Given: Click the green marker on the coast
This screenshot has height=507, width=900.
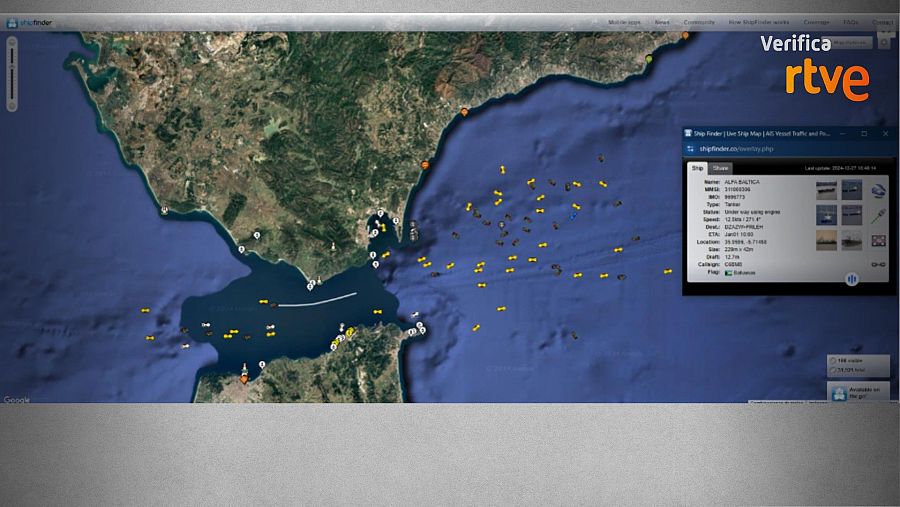Looking at the screenshot, I should [649, 59].
